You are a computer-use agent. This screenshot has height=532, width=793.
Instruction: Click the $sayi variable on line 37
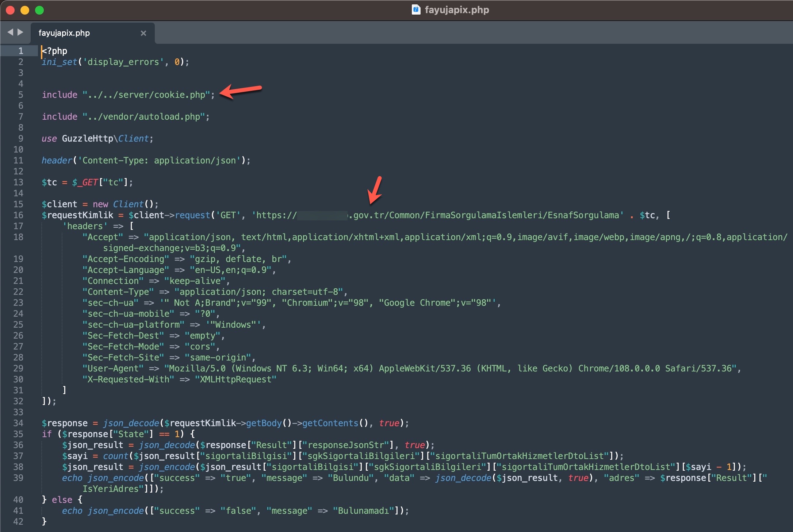click(x=75, y=456)
